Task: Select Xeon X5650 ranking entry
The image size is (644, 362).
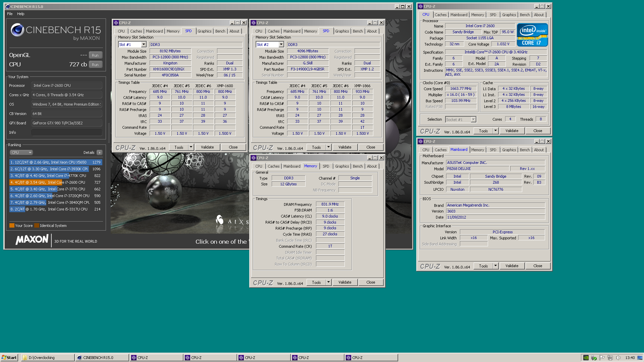Action: pyautogui.click(x=56, y=162)
